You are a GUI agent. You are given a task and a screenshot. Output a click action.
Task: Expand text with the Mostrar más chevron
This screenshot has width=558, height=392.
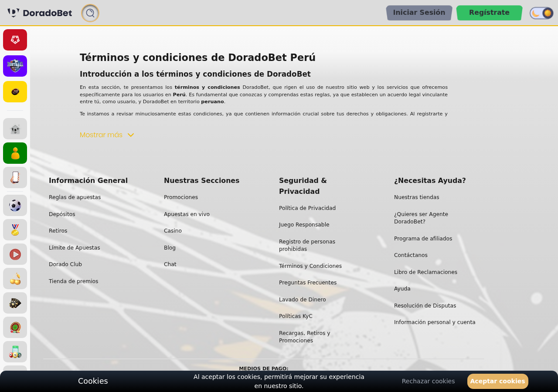107,135
